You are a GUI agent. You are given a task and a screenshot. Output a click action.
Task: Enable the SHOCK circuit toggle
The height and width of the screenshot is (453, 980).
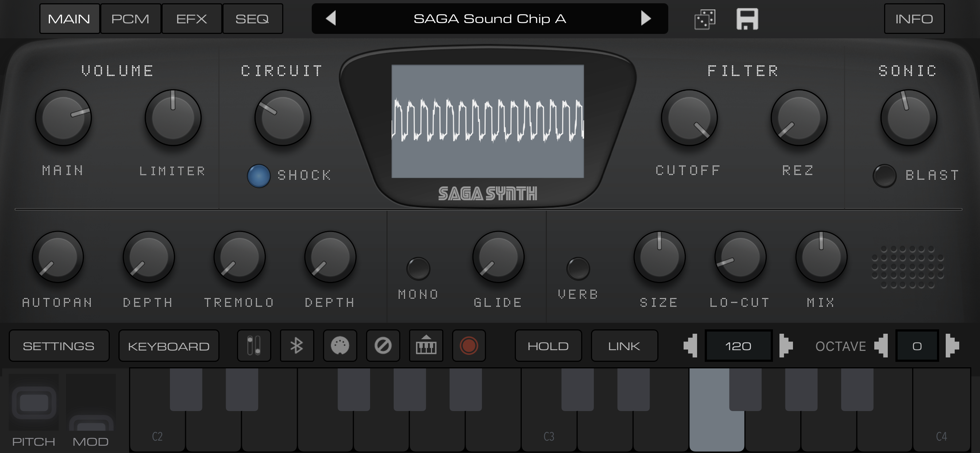click(259, 176)
